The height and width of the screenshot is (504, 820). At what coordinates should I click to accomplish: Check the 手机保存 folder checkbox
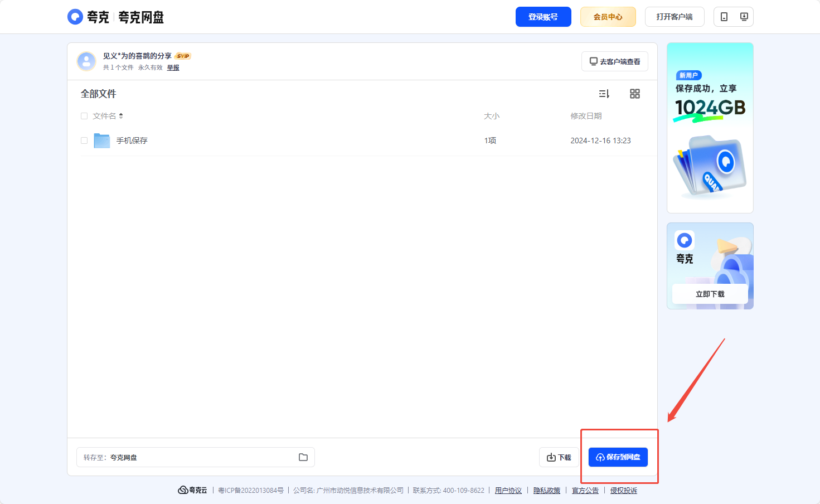pos(84,140)
